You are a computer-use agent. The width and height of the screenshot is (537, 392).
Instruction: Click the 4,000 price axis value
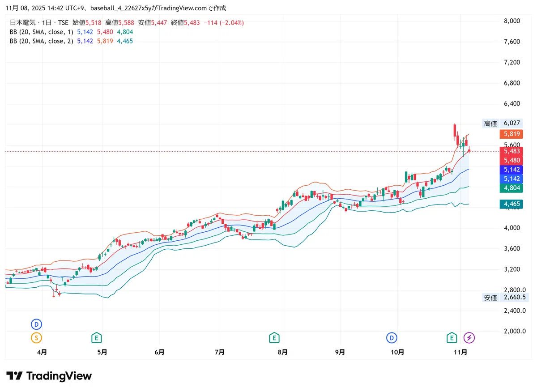click(x=511, y=228)
